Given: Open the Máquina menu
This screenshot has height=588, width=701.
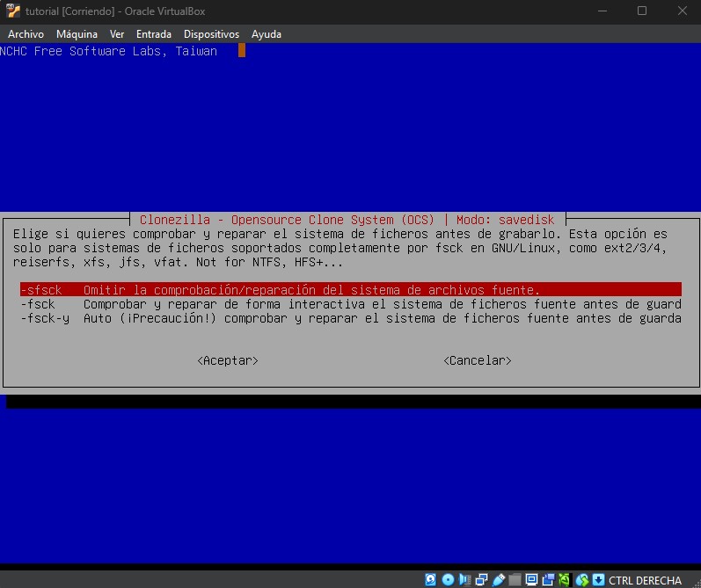Looking at the screenshot, I should pos(77,34).
